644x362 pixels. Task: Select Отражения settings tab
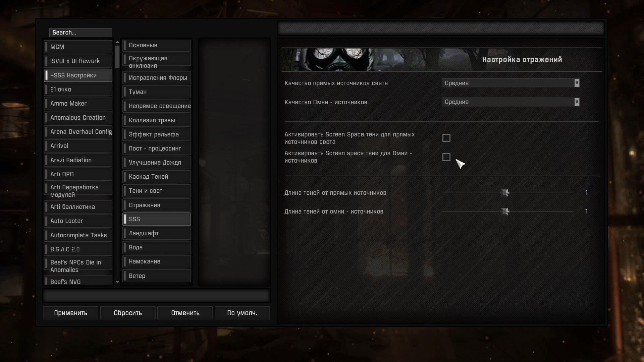point(157,205)
